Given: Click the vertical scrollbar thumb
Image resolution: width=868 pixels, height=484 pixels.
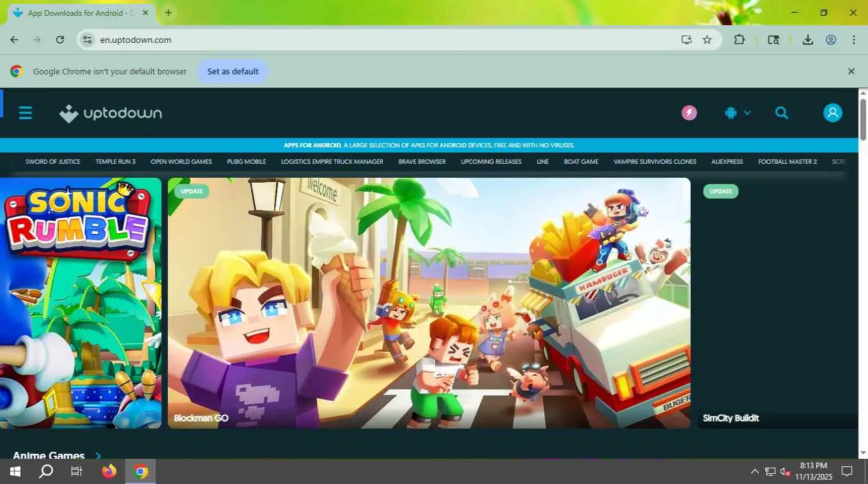Looking at the screenshot, I should pyautogui.click(x=863, y=119).
